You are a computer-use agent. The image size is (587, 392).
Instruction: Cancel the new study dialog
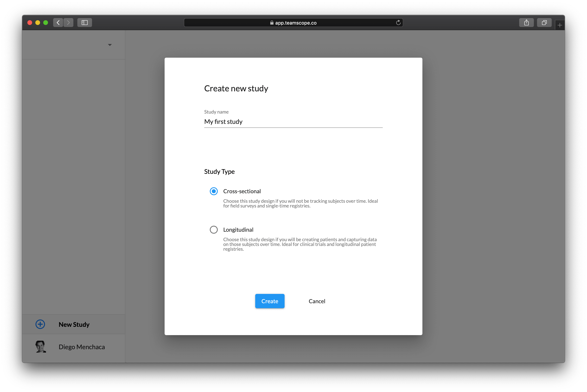[317, 301]
